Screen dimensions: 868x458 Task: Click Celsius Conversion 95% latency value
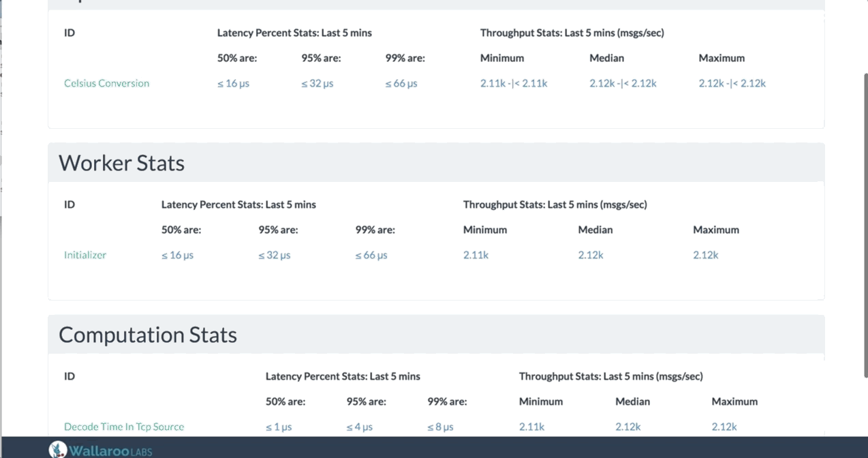pos(317,83)
